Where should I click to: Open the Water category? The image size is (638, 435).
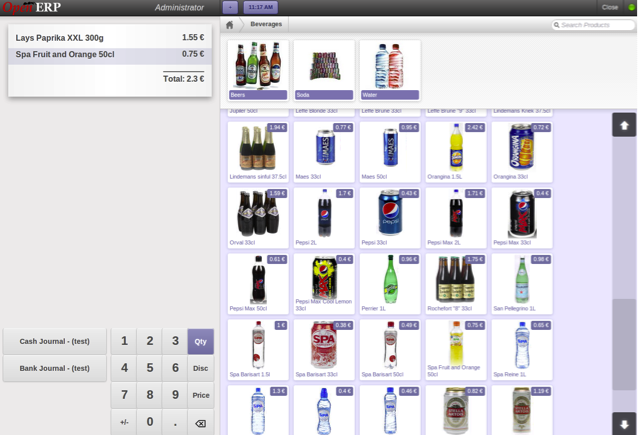coord(390,70)
